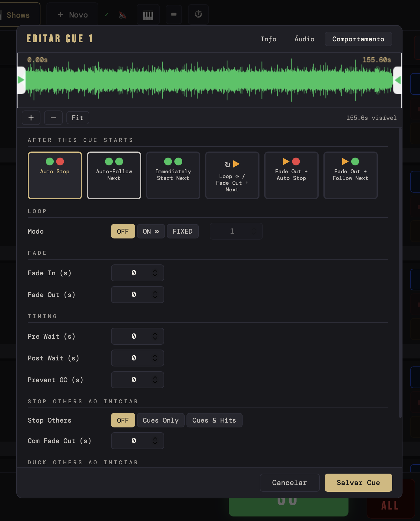The height and width of the screenshot is (521, 420).
Task: Zoom out the waveform with the minus button
Action: 53,118
